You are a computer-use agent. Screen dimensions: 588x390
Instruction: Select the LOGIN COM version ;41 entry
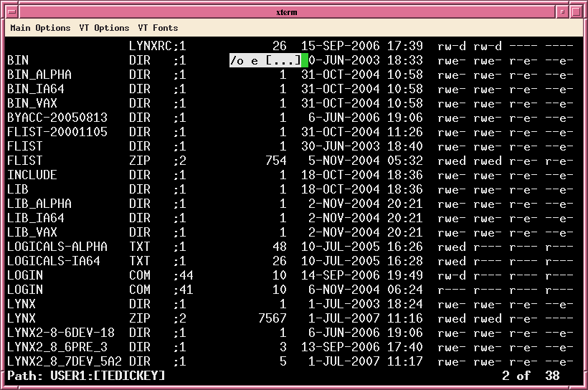coord(25,290)
